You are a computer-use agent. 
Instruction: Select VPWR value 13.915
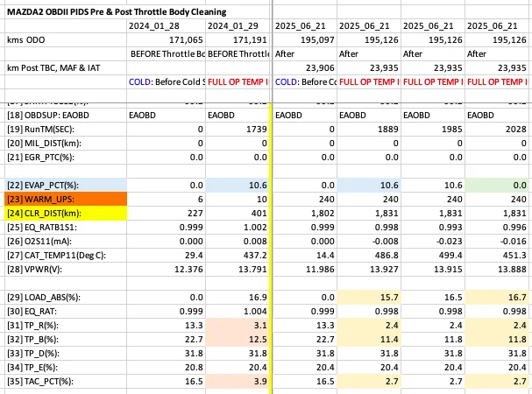433,269
